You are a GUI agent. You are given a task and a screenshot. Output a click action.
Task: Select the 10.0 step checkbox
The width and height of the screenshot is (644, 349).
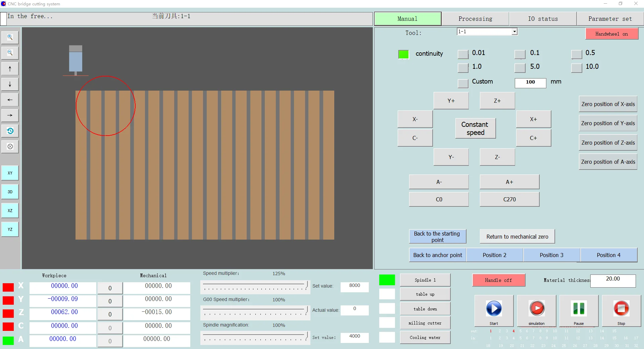pyautogui.click(x=577, y=68)
